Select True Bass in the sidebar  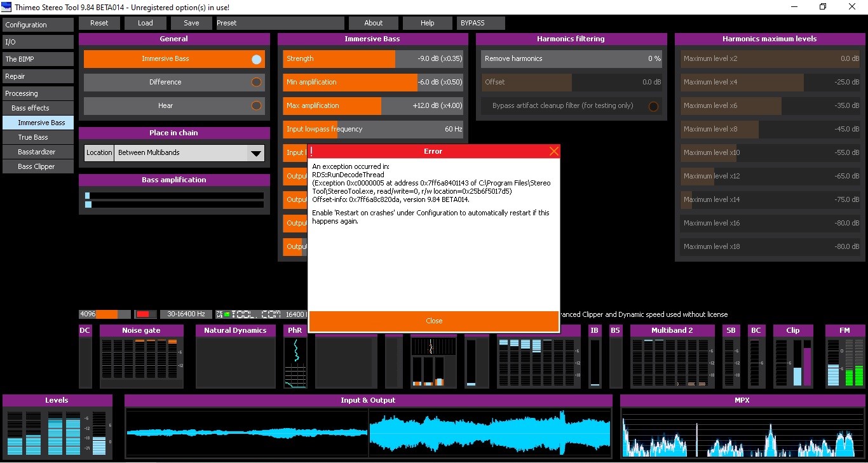pos(38,137)
